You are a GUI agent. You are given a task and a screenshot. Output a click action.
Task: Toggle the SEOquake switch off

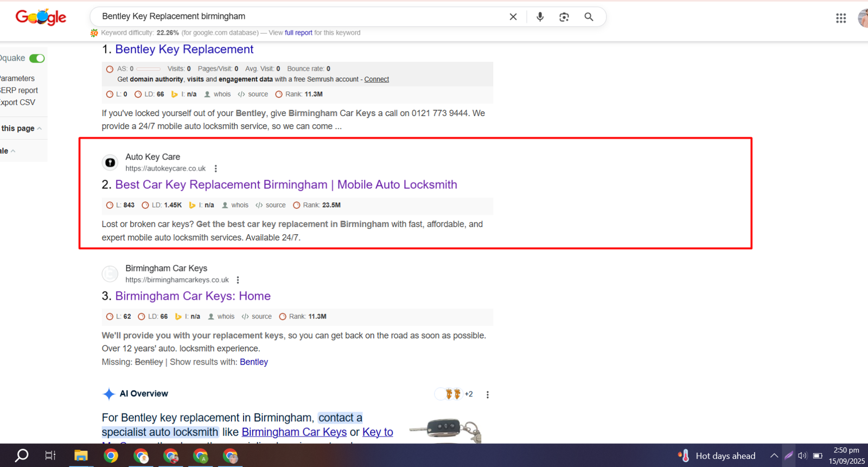(x=37, y=58)
